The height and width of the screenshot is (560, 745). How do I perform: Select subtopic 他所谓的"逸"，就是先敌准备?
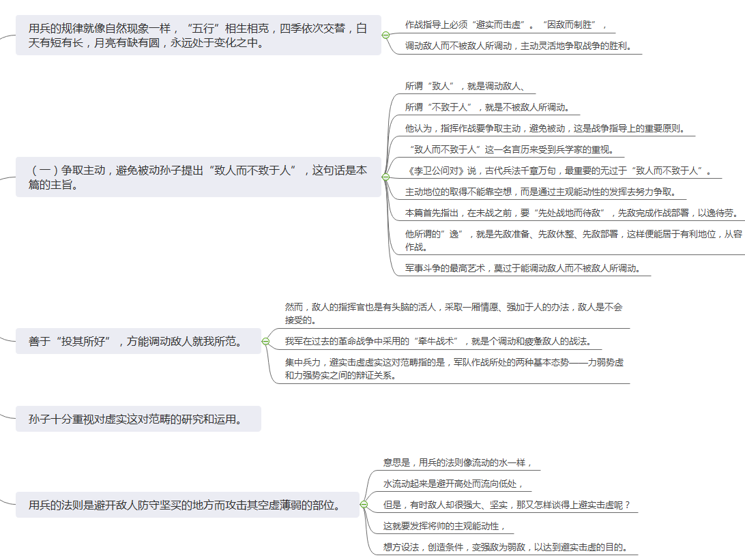574,240
